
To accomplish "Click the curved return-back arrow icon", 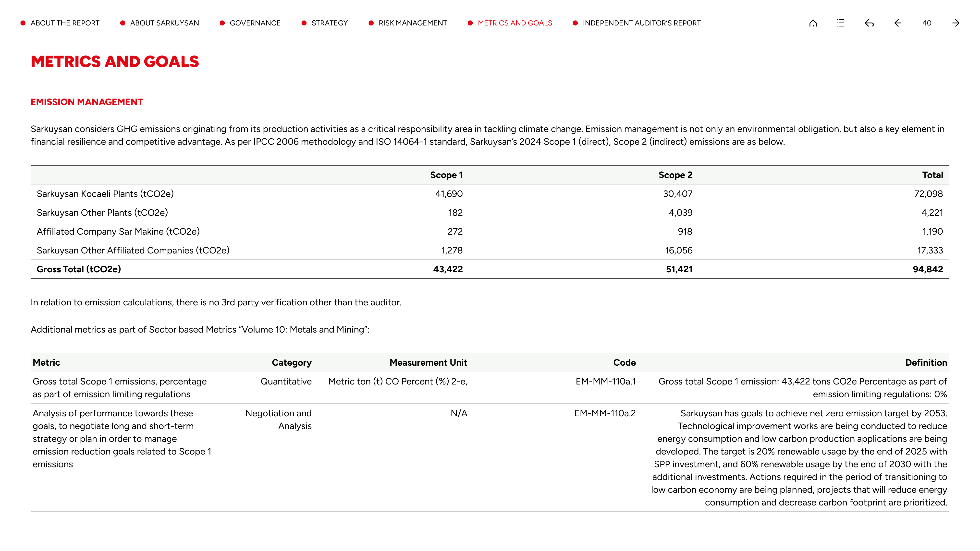I will [869, 23].
